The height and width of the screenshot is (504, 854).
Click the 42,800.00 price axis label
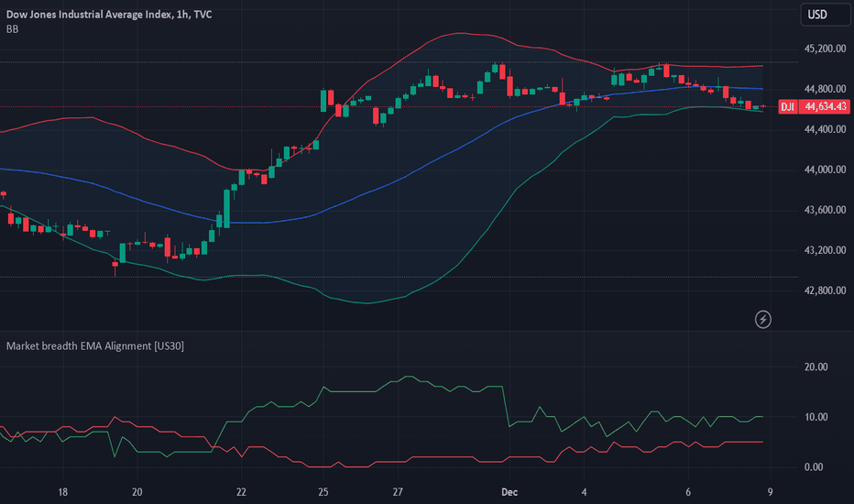(x=825, y=290)
